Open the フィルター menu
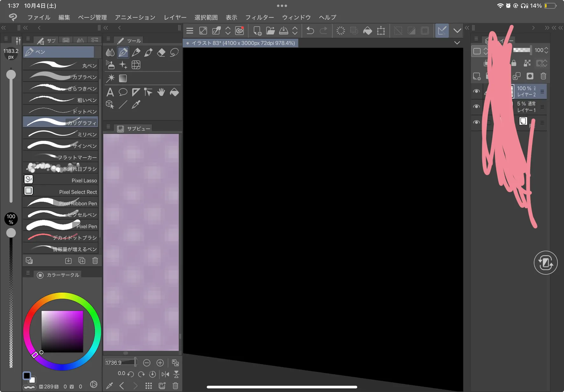The width and height of the screenshot is (564, 392). pyautogui.click(x=259, y=17)
